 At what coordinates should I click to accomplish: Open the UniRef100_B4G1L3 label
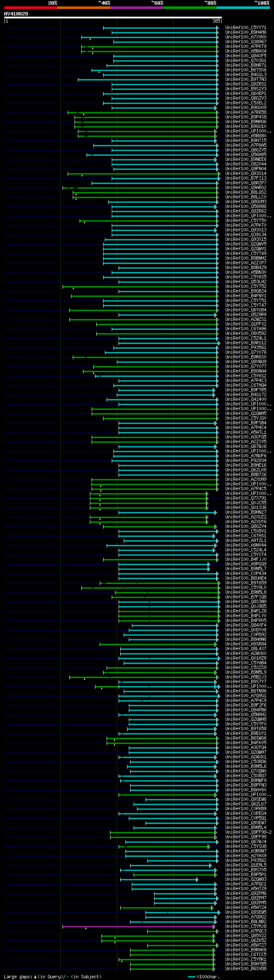246,74
